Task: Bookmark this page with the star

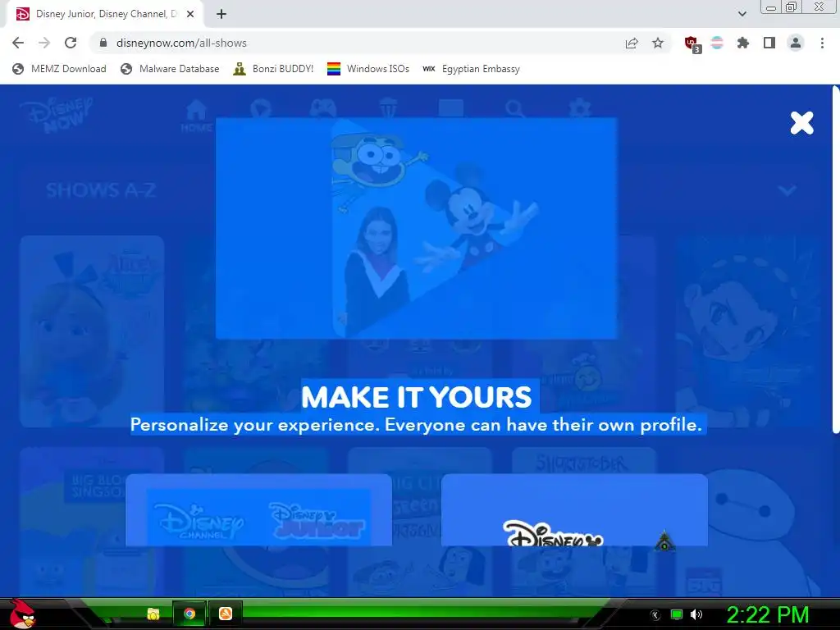Action: [x=658, y=43]
